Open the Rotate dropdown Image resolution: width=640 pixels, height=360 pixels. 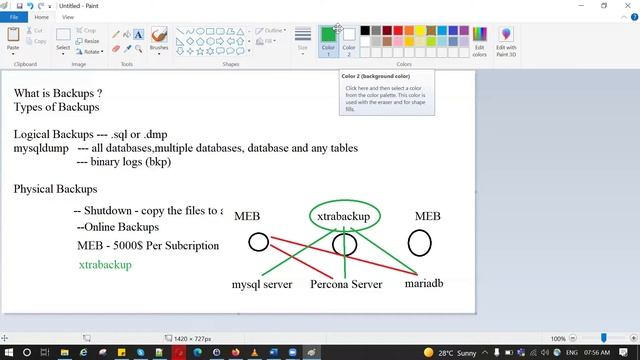point(89,52)
